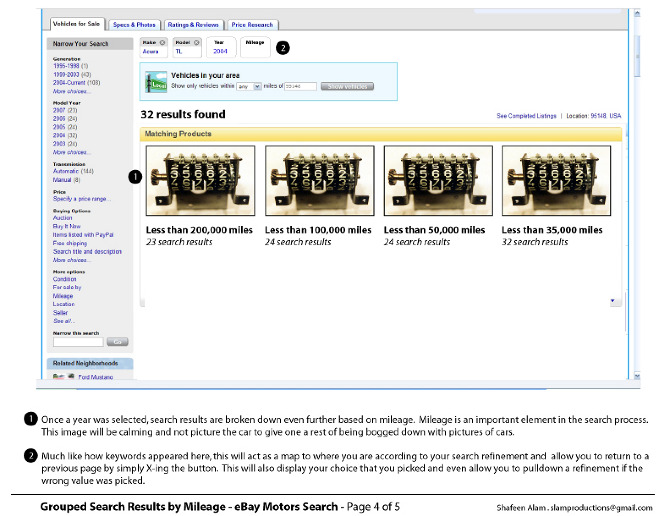Image resolution: width=670 pixels, height=516 pixels.
Task: Click the Matching Products header bar
Action: point(381,134)
